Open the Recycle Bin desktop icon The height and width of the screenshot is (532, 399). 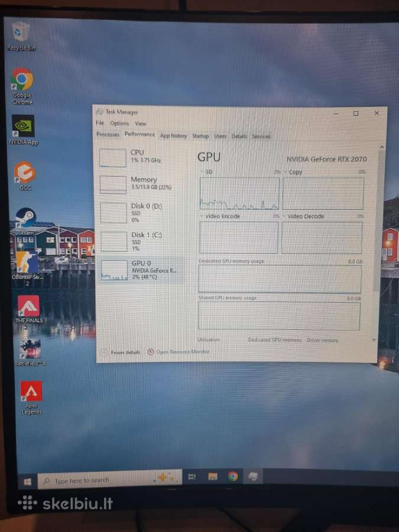tap(21, 36)
